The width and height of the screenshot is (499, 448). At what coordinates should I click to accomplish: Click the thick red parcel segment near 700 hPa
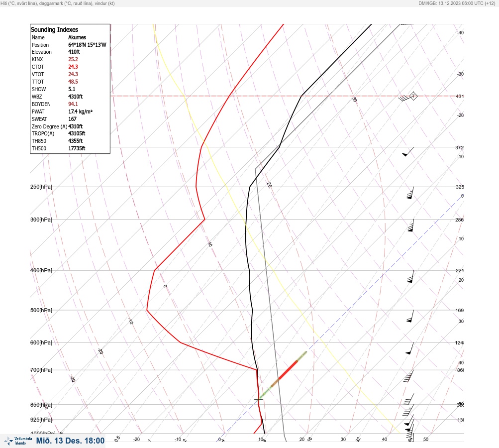288,370
